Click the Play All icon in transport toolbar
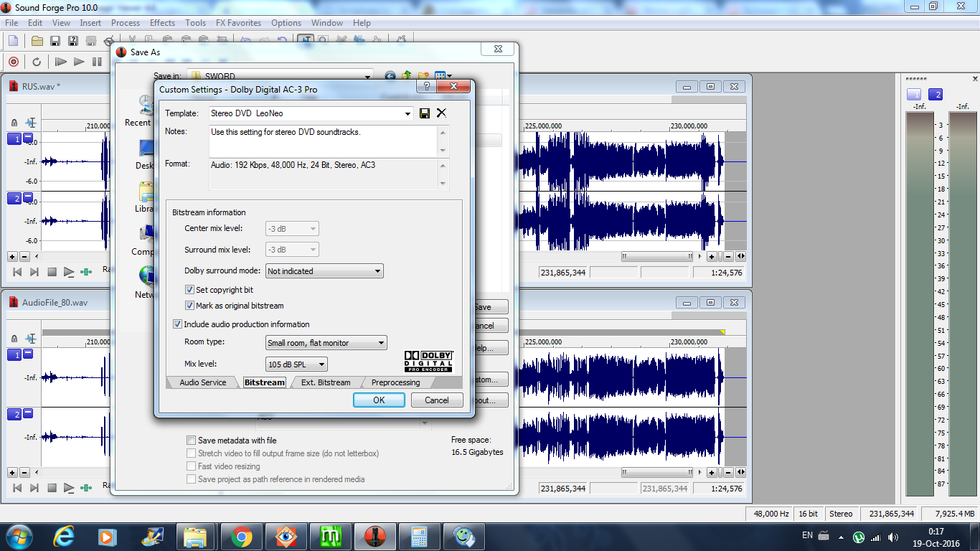 [61, 62]
